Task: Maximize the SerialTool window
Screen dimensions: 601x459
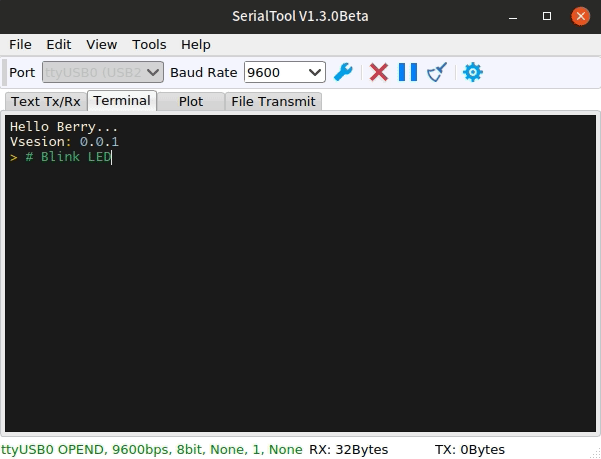Action: [547, 16]
